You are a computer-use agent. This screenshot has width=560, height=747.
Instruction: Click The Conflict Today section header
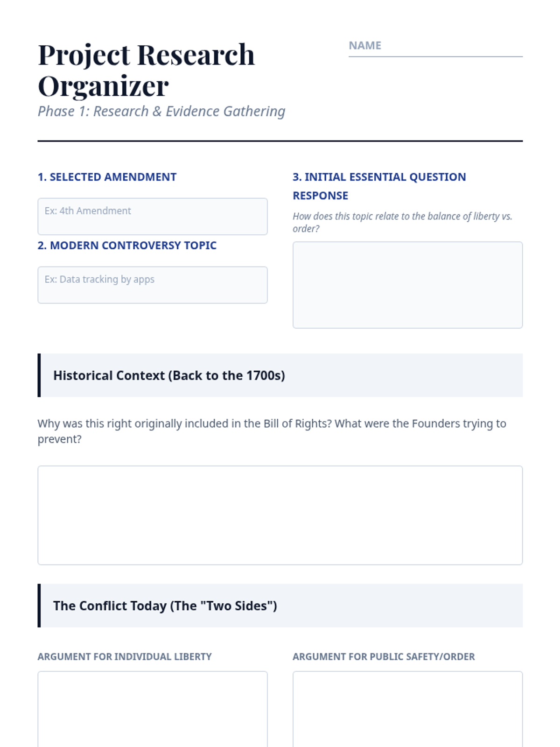tap(280, 606)
